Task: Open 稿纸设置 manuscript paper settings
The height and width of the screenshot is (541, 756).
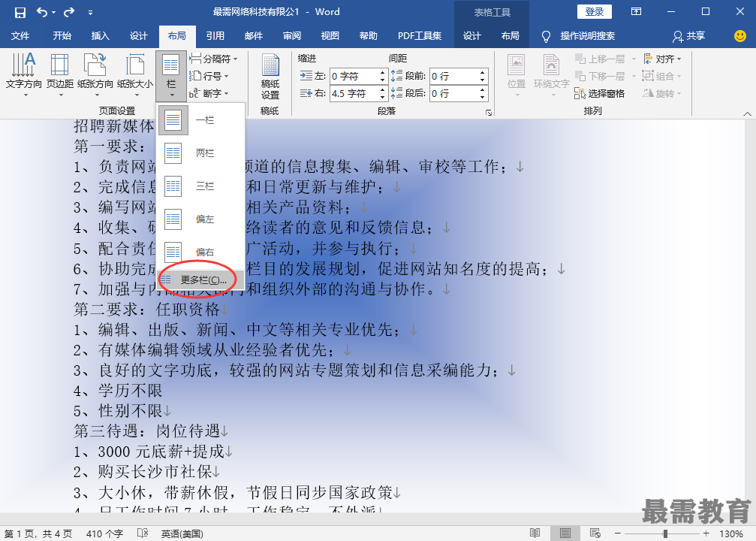Action: [270, 77]
